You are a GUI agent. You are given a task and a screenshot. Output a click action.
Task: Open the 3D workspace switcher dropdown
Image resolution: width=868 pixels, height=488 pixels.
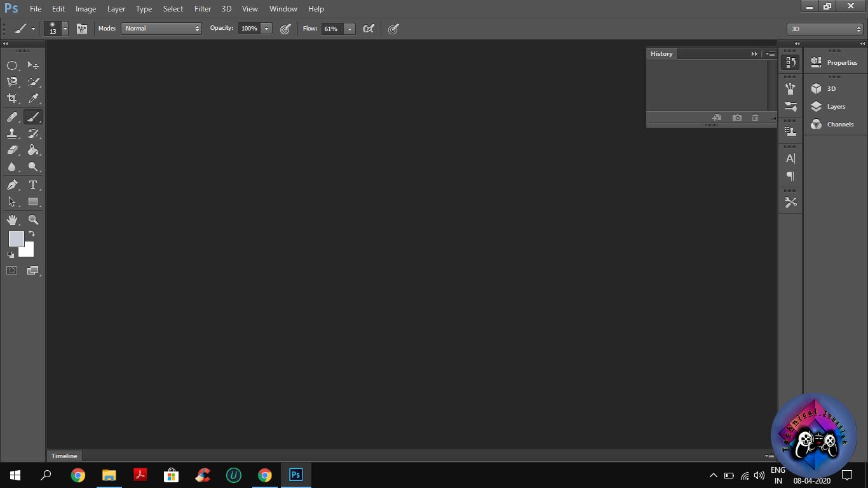click(x=825, y=29)
